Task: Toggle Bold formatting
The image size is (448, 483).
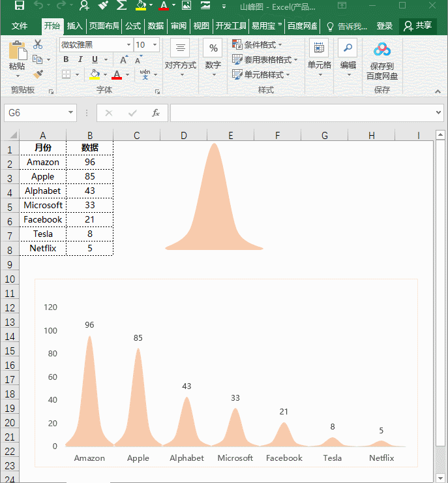Action: (x=66, y=59)
